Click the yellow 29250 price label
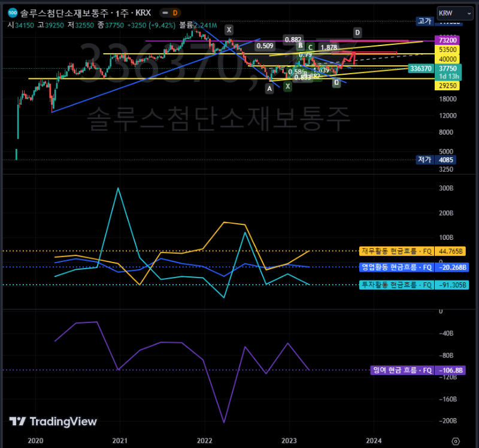 (x=447, y=86)
